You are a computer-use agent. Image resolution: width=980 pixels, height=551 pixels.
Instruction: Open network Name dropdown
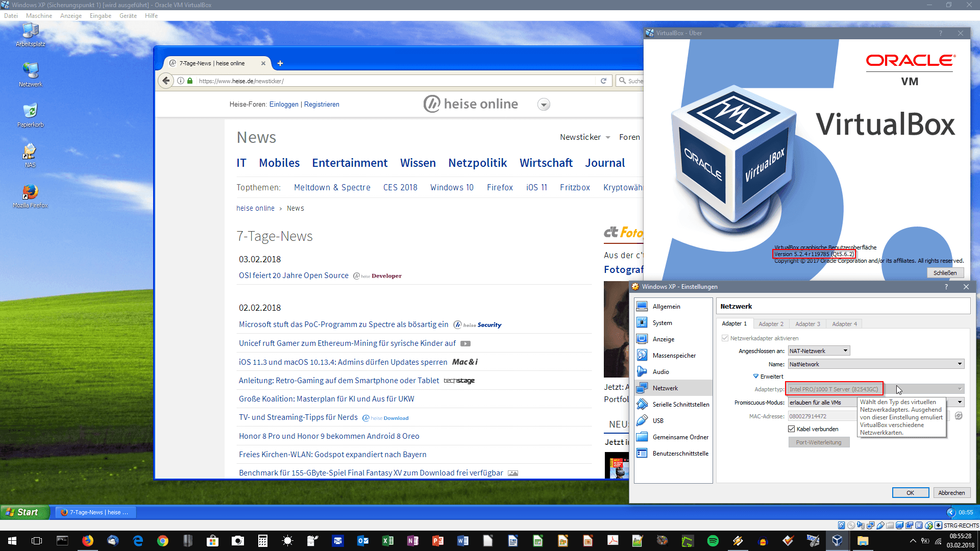[876, 364]
